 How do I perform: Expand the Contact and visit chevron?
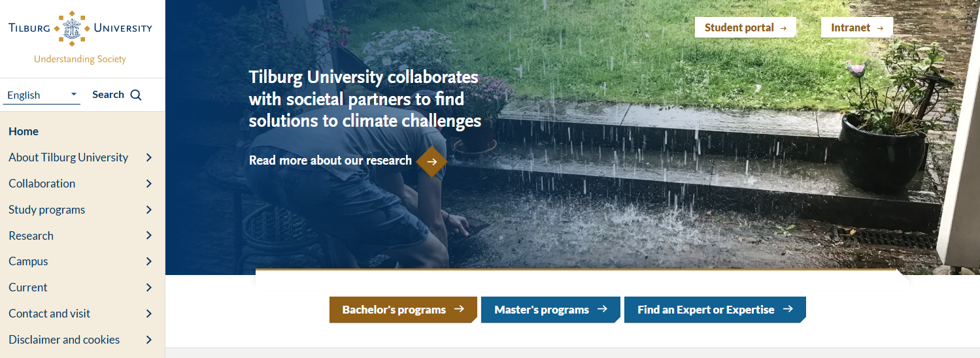(149, 314)
